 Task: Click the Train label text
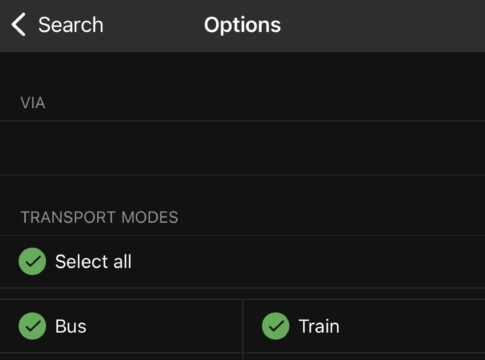319,326
